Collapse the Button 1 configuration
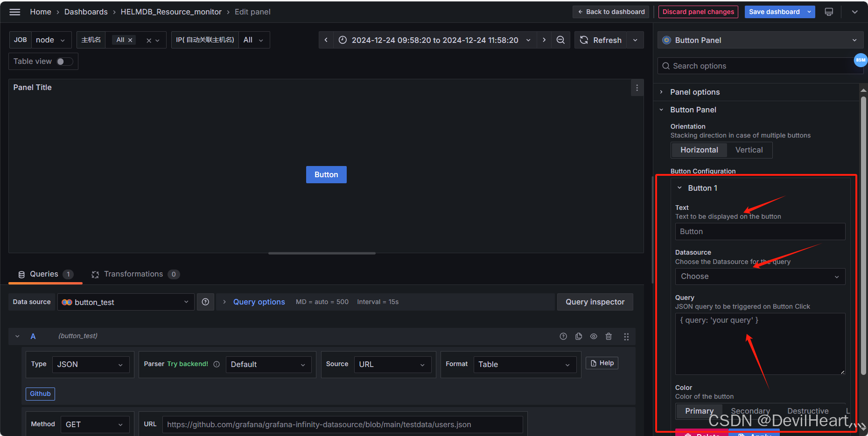Image resolution: width=868 pixels, height=436 pixels. tap(702, 188)
